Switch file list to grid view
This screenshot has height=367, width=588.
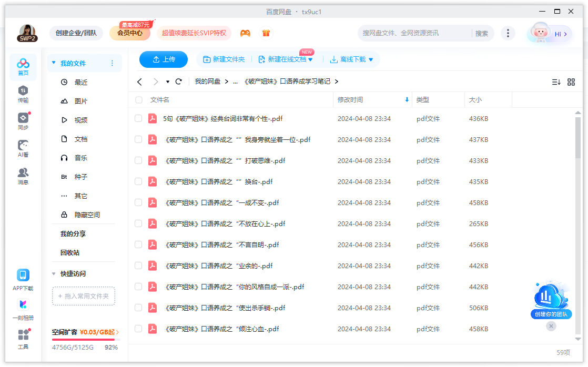tap(572, 81)
